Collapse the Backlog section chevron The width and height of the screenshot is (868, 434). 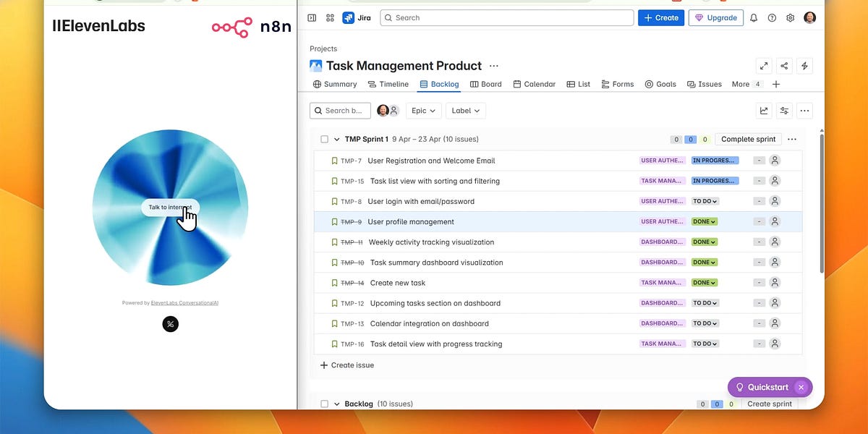coord(337,404)
